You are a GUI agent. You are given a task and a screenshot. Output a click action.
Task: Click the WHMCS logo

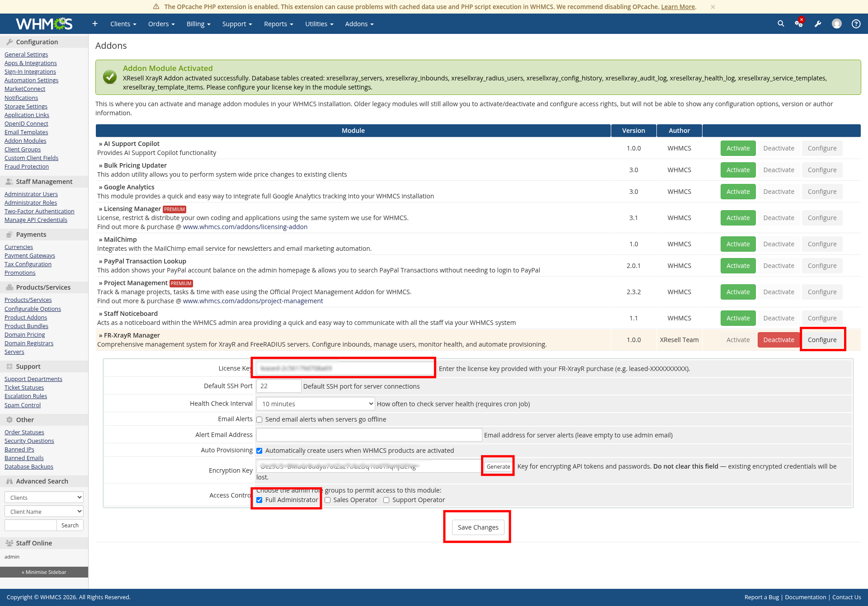click(x=44, y=23)
